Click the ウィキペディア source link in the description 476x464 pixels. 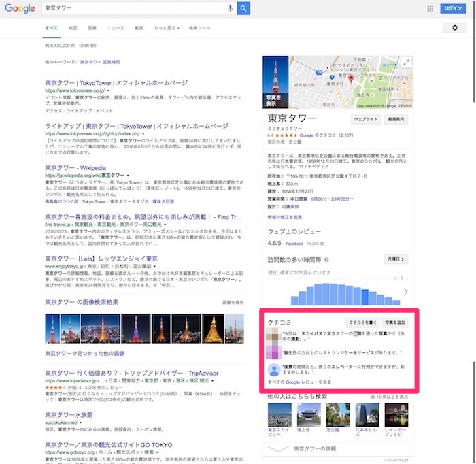pos(313,167)
